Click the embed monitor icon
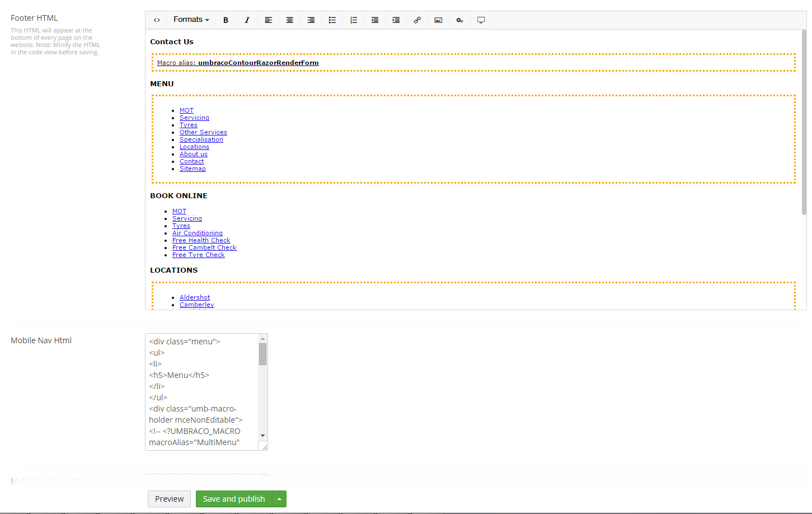This screenshot has height=514, width=812. pos(481,20)
